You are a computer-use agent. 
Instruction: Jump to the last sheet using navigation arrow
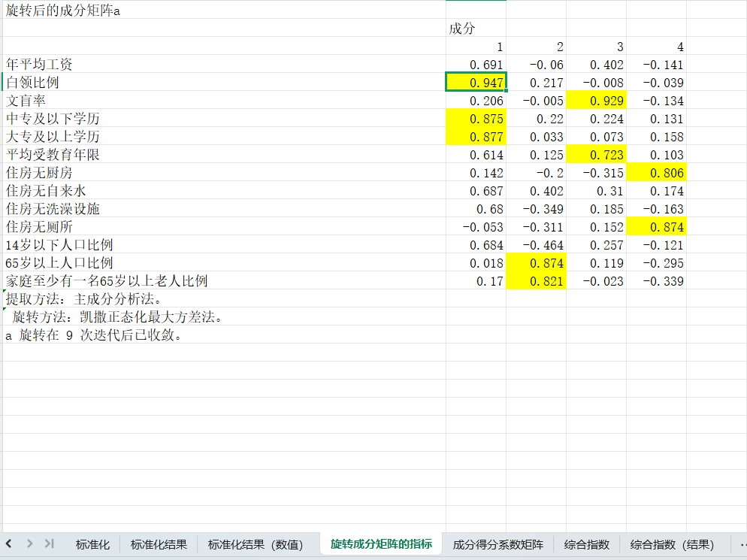click(49, 543)
